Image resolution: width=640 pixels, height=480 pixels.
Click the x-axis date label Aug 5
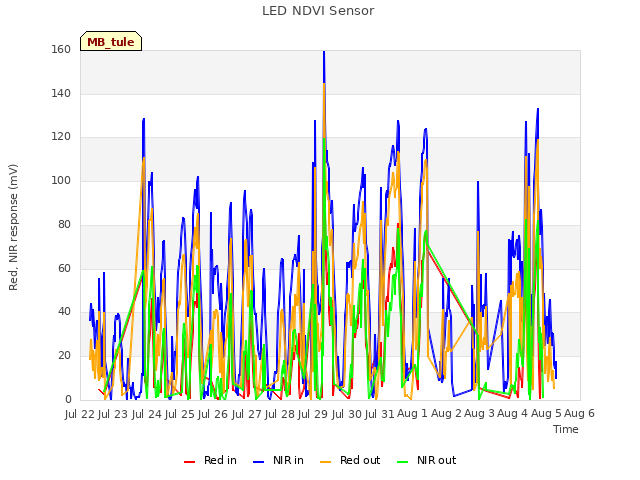(546, 414)
